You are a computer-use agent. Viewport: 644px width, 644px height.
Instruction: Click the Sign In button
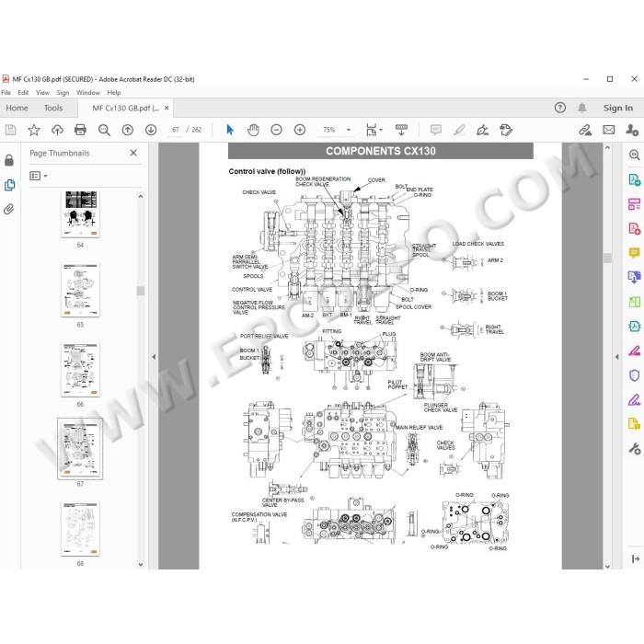click(617, 108)
